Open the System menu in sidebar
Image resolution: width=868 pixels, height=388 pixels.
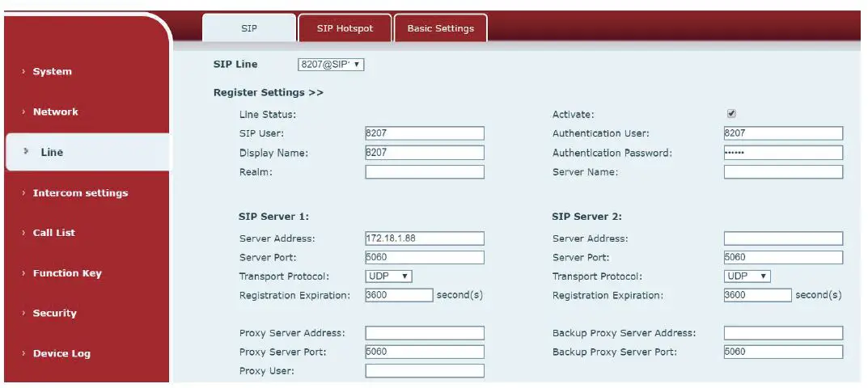52,72
